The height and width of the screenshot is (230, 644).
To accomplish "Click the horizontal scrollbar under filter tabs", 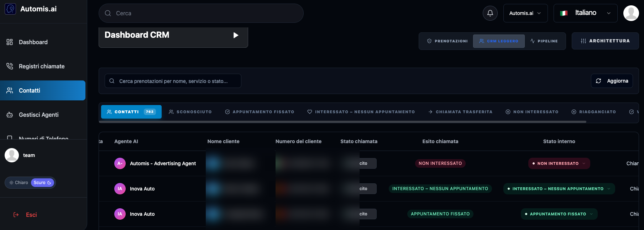I will (x=342, y=122).
